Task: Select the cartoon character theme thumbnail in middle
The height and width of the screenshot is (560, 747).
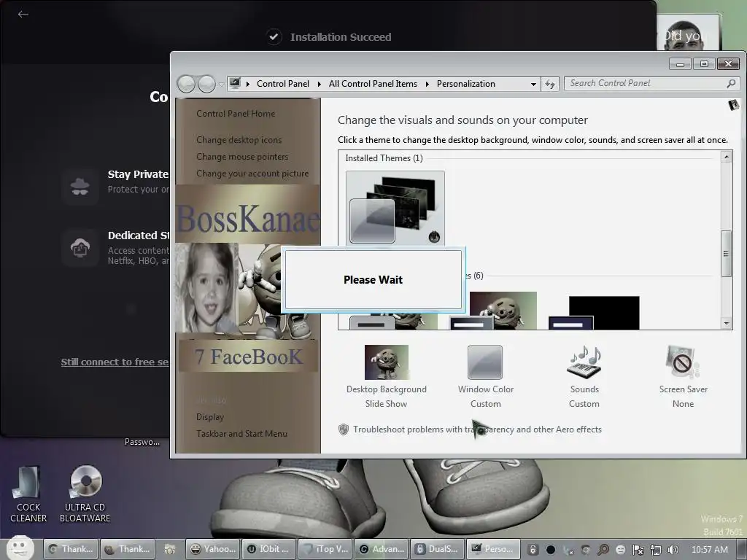Action: [x=494, y=311]
